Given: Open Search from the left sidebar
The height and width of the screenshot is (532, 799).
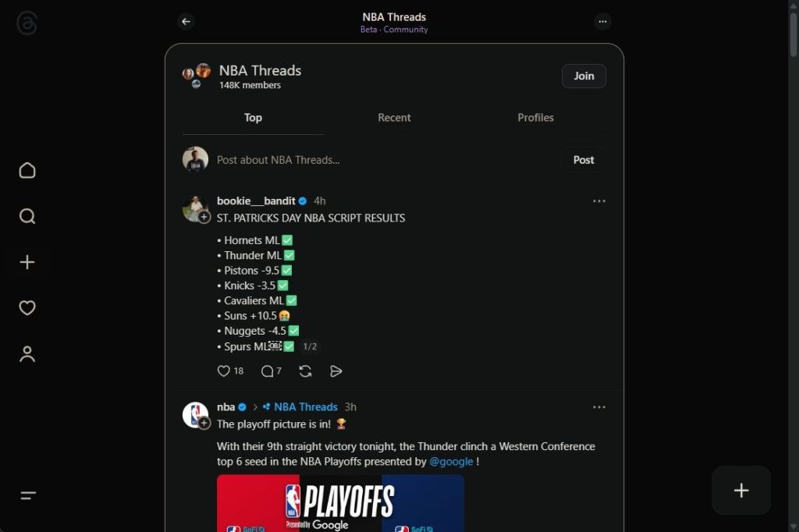Looking at the screenshot, I should [x=27, y=216].
